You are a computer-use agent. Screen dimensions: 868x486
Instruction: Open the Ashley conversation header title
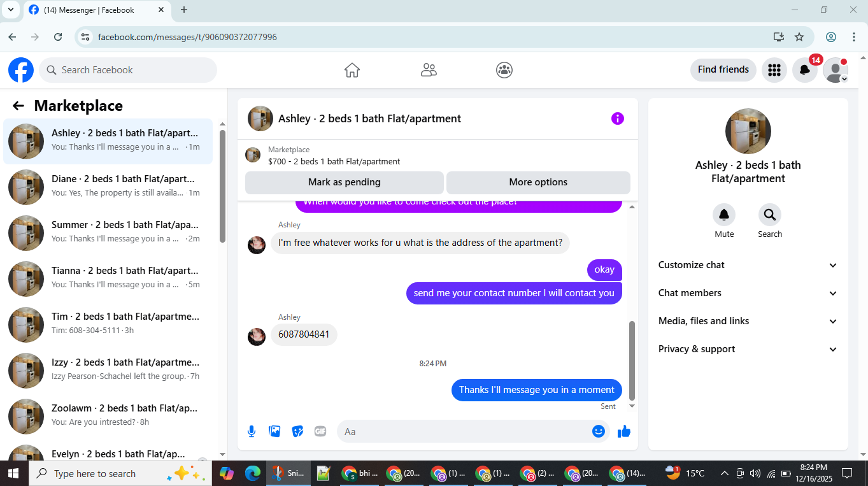click(369, 118)
